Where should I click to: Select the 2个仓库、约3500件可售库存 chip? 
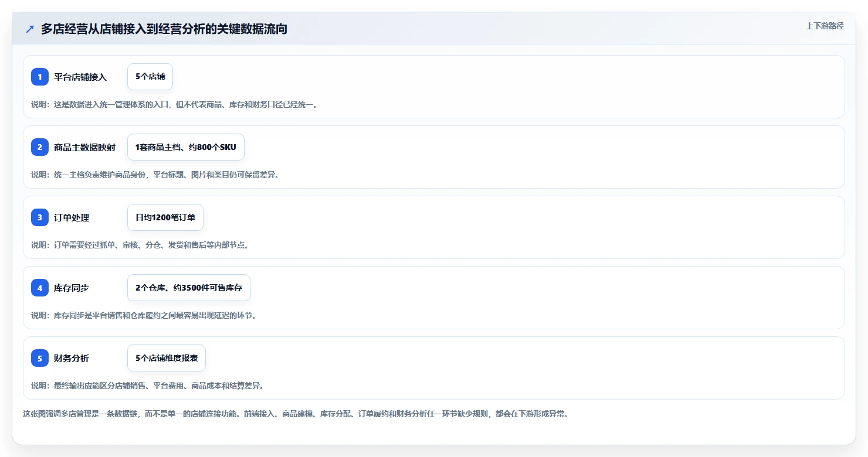click(189, 288)
